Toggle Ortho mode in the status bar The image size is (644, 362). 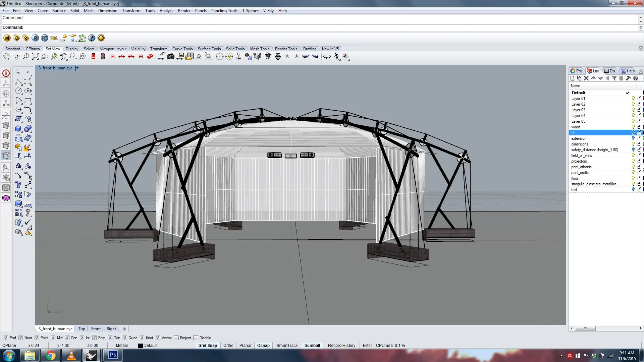click(x=228, y=346)
